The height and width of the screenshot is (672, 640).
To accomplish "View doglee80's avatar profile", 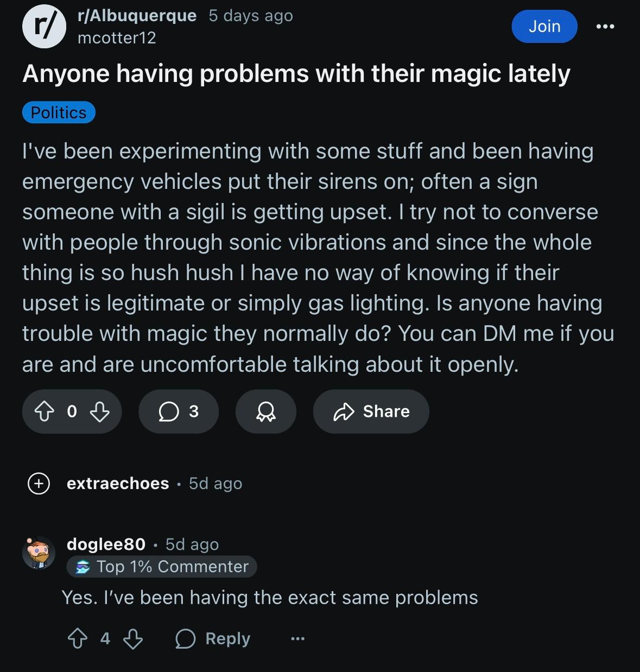I will click(x=39, y=553).
